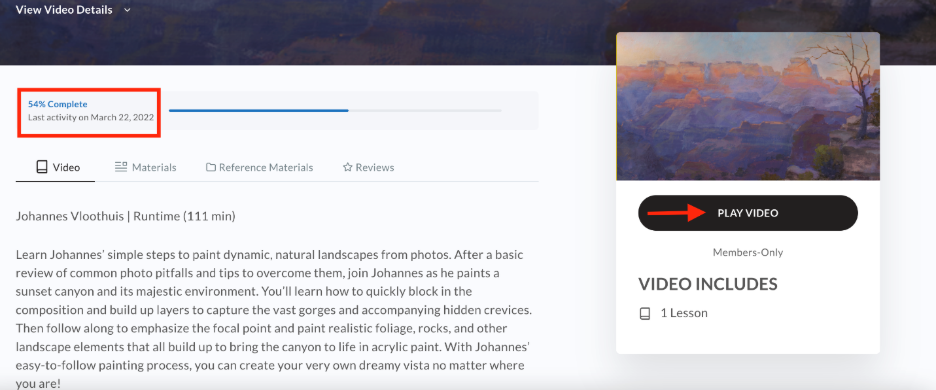Switch to the Materials tab
936x390 pixels.
(x=146, y=167)
